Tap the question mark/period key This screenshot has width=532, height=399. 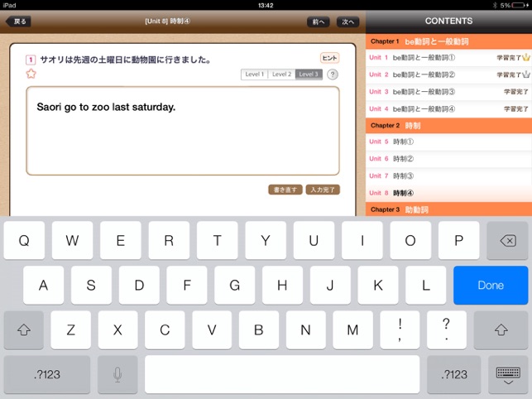click(x=447, y=329)
